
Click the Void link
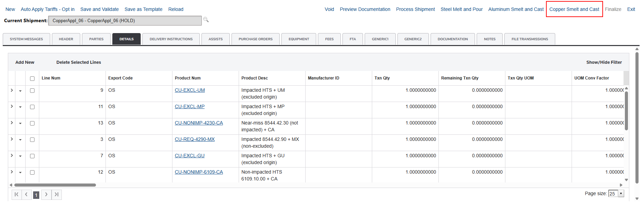click(x=329, y=9)
